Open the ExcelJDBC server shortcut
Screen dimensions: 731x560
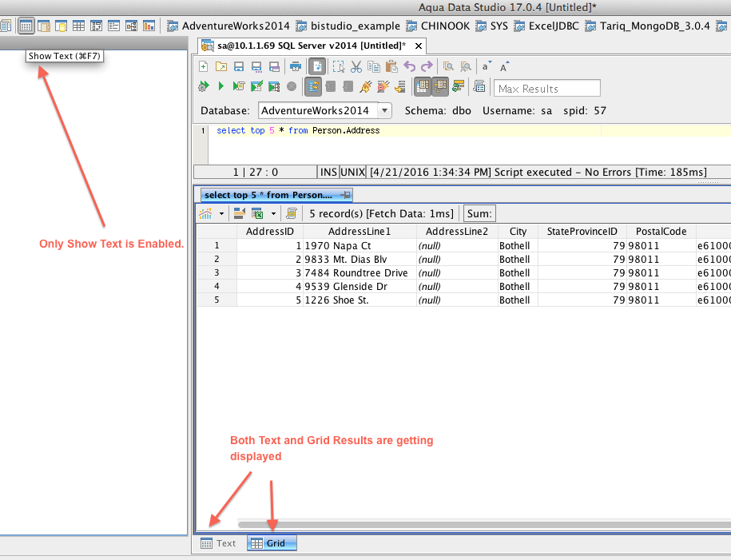pos(546,26)
